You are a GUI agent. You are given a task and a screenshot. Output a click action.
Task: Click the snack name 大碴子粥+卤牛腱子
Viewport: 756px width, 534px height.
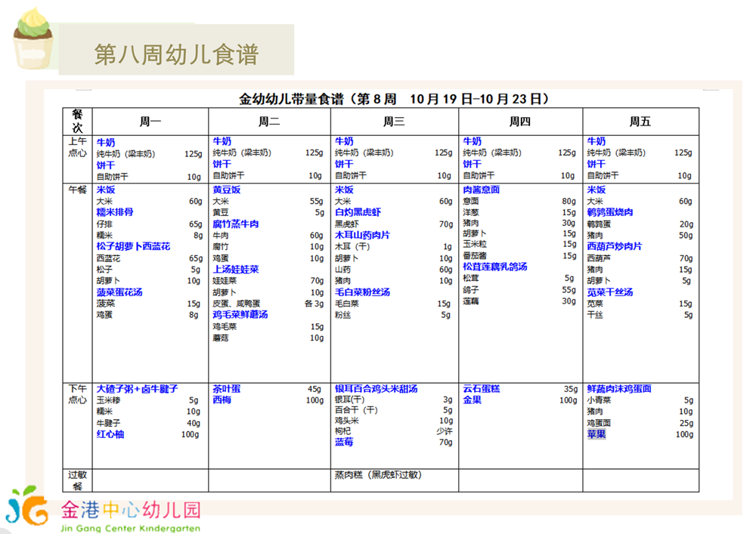[x=138, y=389]
